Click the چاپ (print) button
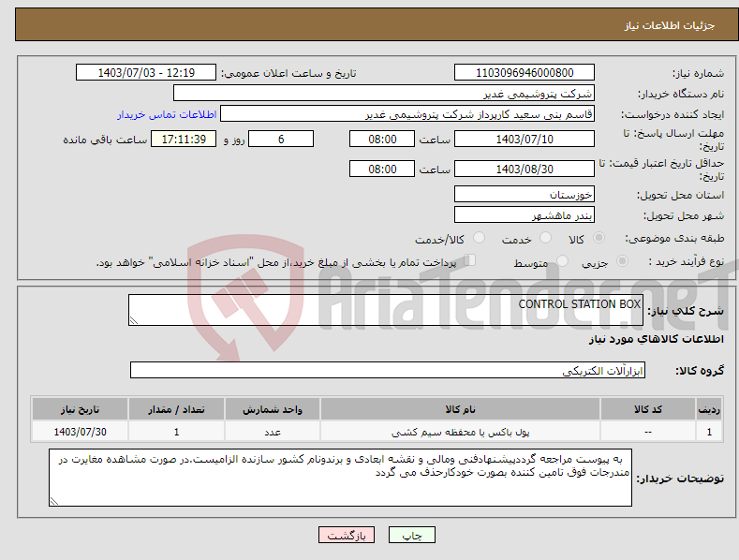This screenshot has width=739, height=560. pyautogui.click(x=411, y=535)
